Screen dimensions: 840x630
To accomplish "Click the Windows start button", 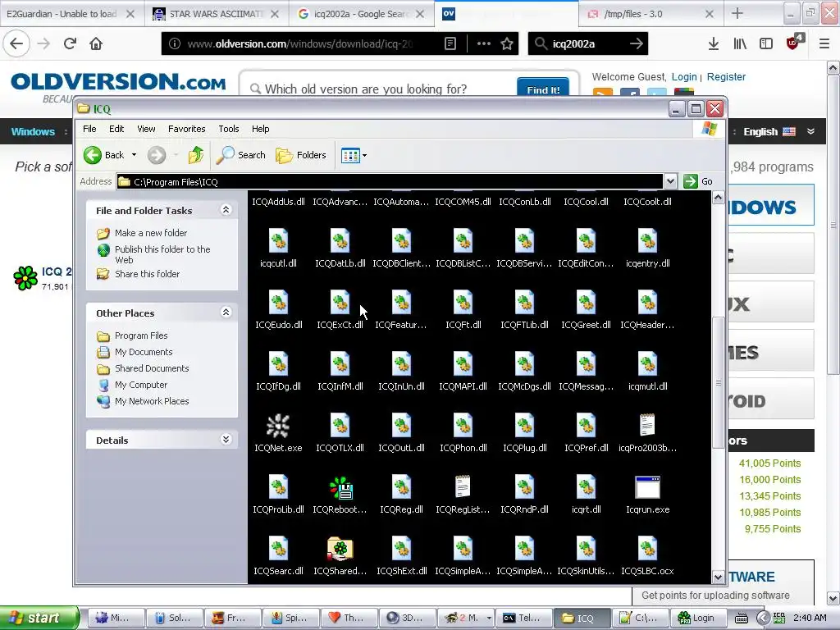I will (x=39, y=618).
